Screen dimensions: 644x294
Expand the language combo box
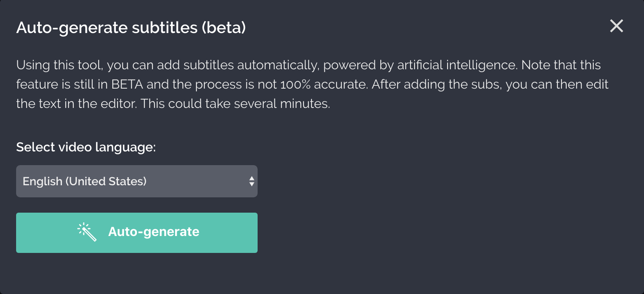(x=136, y=181)
